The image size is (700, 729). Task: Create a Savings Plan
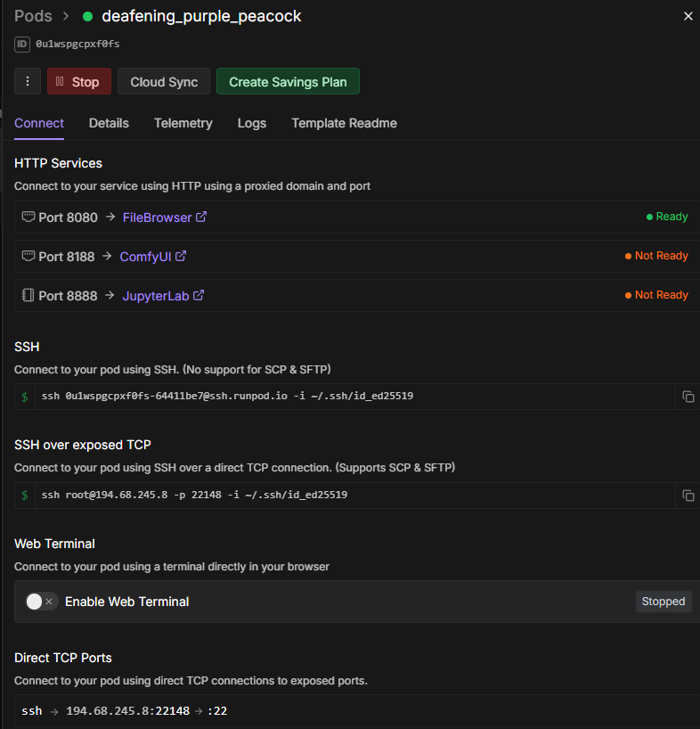pyautogui.click(x=287, y=81)
